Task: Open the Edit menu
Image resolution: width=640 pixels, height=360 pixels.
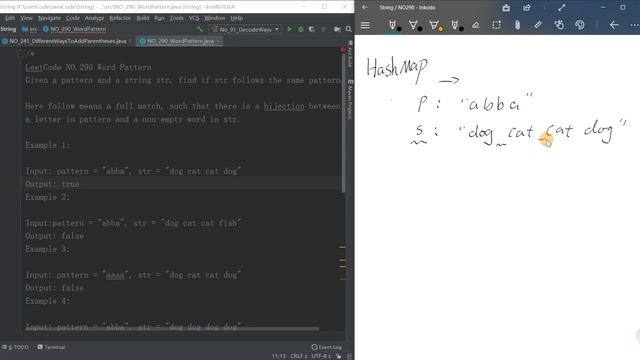Action: coord(10,18)
